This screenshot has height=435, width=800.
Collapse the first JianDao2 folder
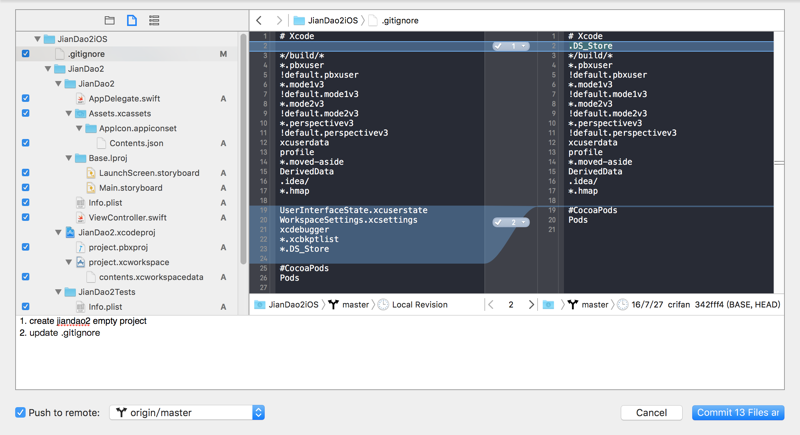47,69
